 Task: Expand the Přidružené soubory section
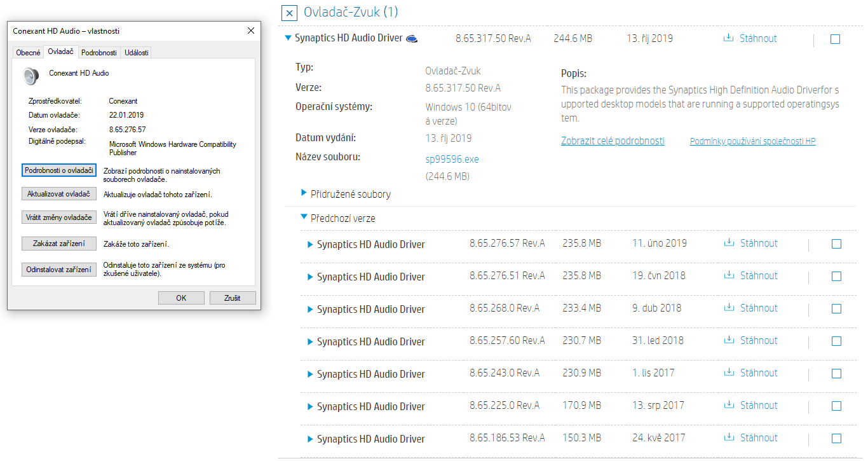click(x=304, y=193)
